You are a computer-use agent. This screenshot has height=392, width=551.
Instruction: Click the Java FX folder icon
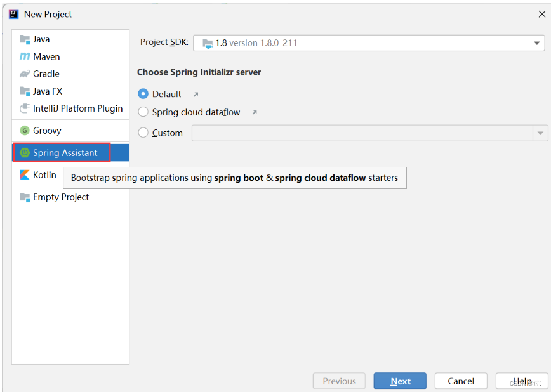pyautogui.click(x=25, y=91)
